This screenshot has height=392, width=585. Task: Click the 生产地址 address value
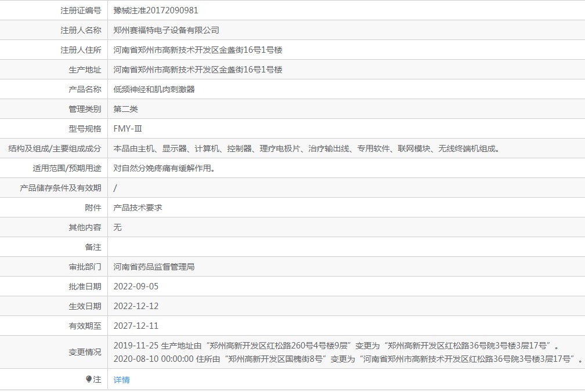(198, 70)
